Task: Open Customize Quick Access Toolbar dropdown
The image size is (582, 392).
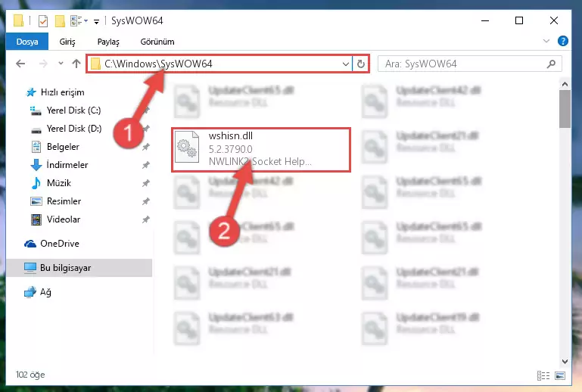Action: pos(96,21)
